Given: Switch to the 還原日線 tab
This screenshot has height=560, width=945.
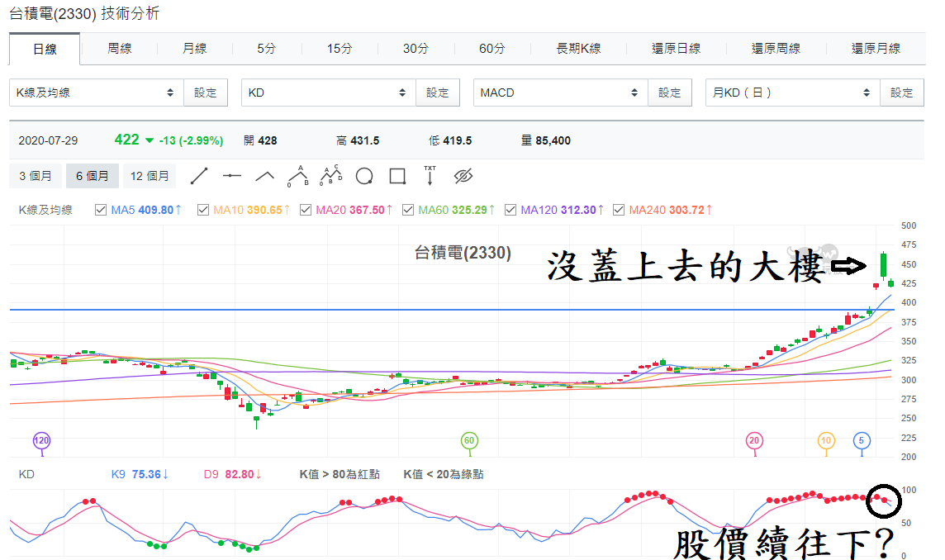Looking at the screenshot, I should tap(677, 48).
